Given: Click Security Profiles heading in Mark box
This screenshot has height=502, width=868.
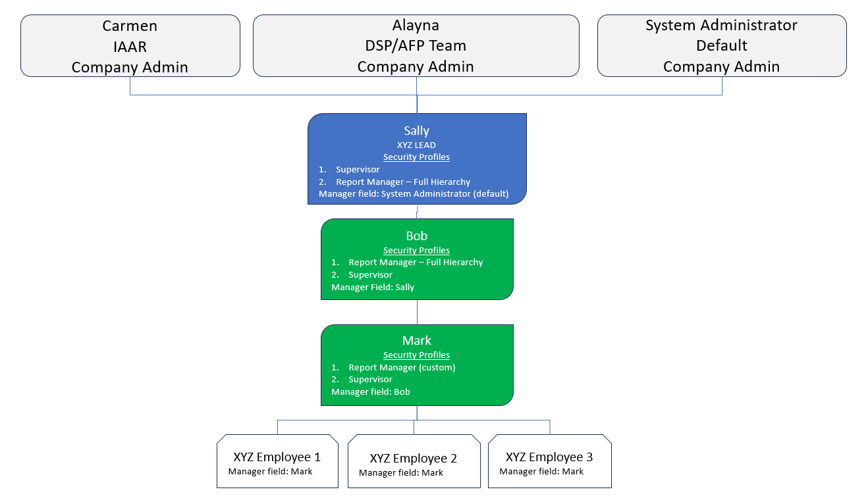Looking at the screenshot, I should click(x=416, y=355).
